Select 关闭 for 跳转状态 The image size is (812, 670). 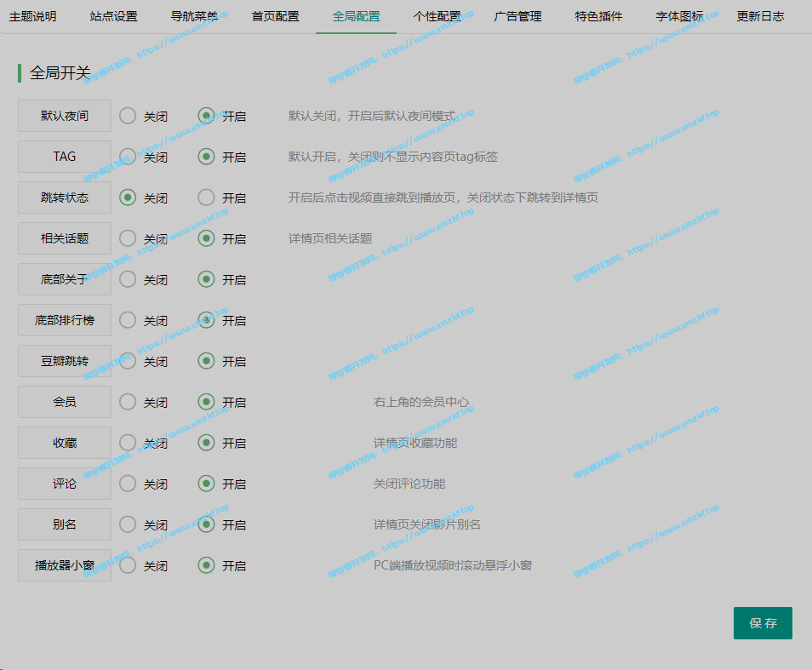pos(128,198)
